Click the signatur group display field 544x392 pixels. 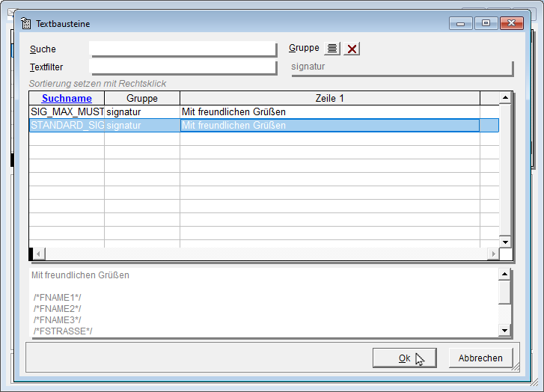click(x=402, y=67)
